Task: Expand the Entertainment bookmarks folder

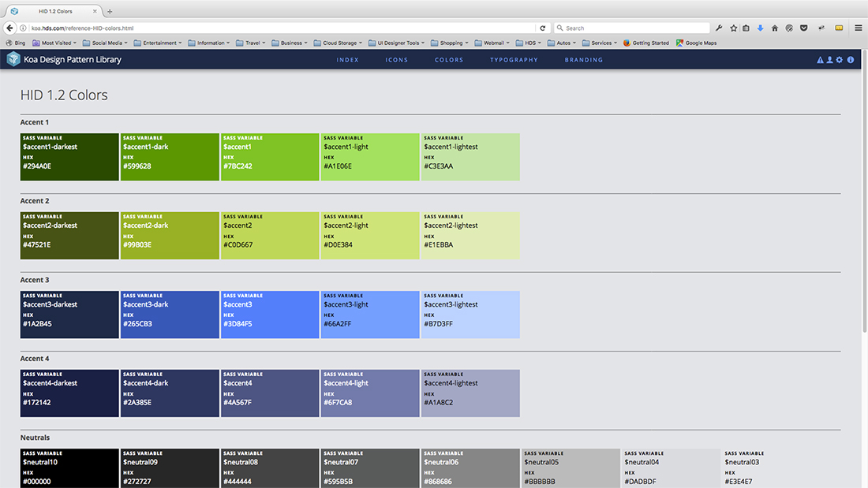Action: [x=157, y=43]
